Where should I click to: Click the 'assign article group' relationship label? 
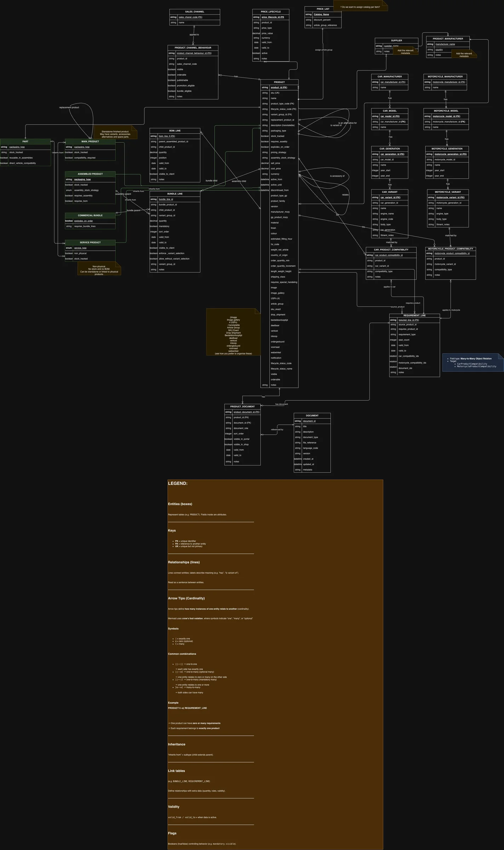coord(323,50)
